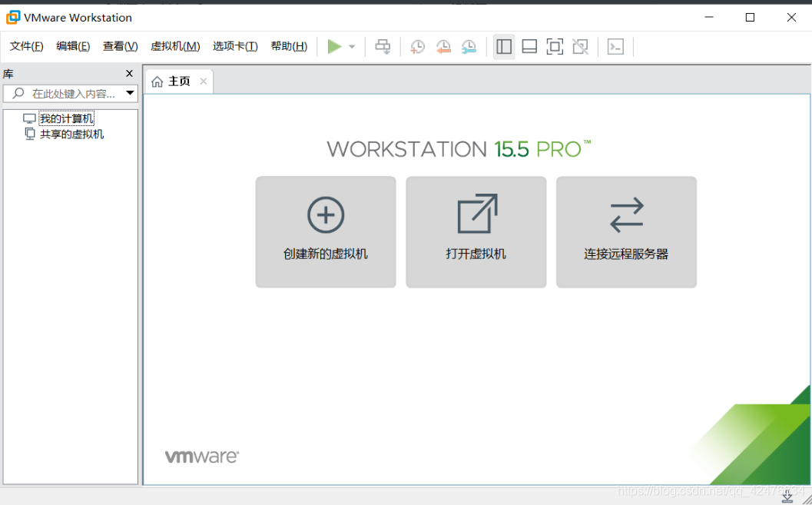Open the 查看(V) menu
This screenshot has height=505, width=812.
pyautogui.click(x=120, y=46)
